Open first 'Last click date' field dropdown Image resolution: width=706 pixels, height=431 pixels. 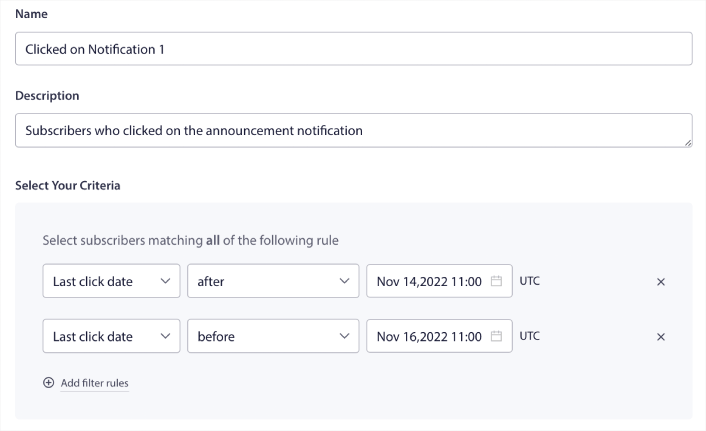point(111,282)
